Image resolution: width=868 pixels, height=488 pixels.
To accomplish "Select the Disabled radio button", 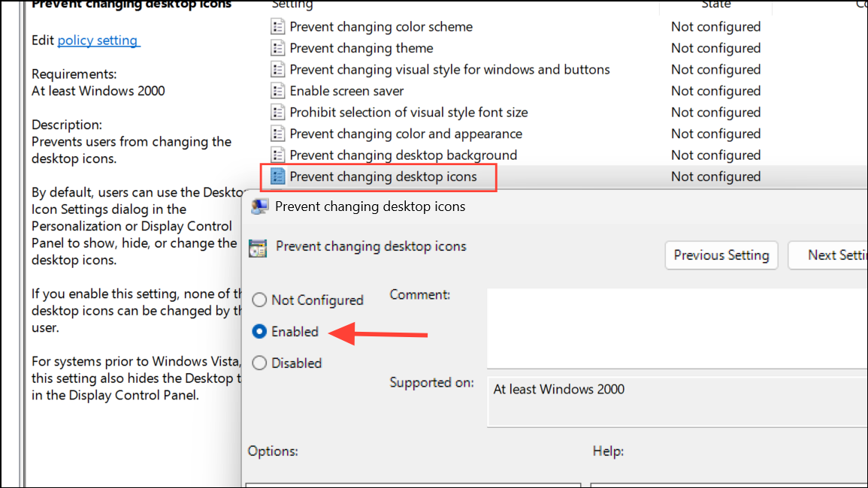I will tap(259, 363).
